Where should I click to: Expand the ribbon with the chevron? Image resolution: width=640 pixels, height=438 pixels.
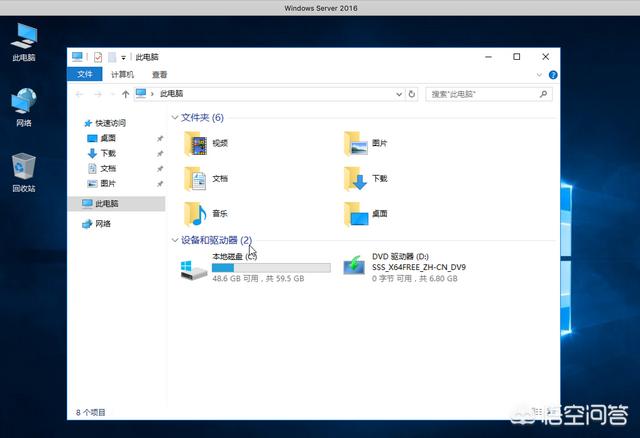pyautogui.click(x=539, y=75)
